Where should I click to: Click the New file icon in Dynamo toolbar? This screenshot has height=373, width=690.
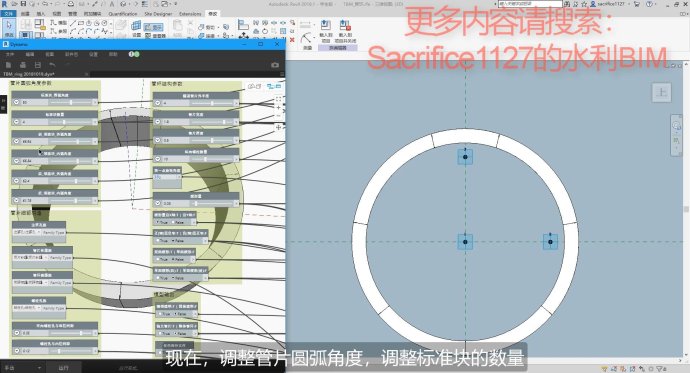coord(8,65)
